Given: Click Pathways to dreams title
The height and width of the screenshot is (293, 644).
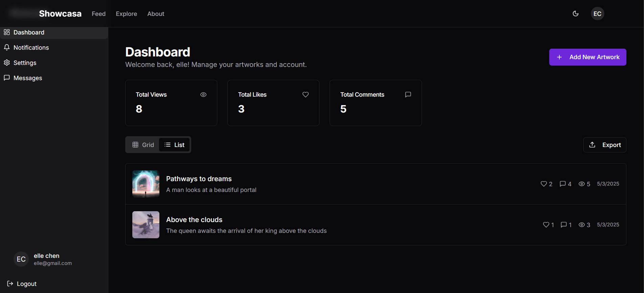Looking at the screenshot, I should click(199, 179).
